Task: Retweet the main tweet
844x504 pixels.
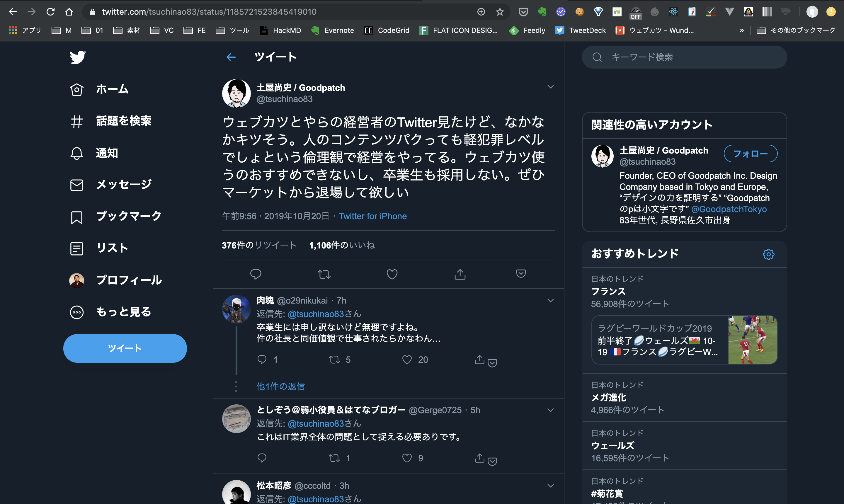Action: (x=324, y=274)
